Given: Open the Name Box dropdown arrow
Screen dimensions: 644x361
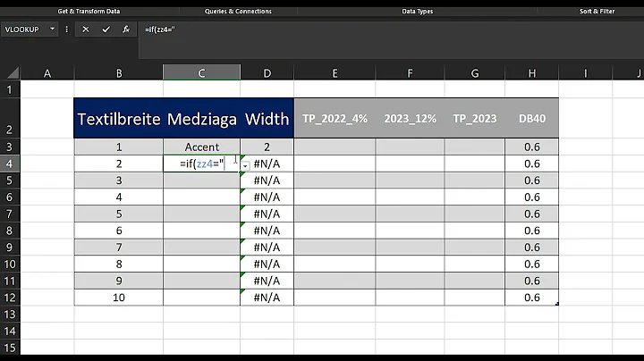Looking at the screenshot, I should (52, 29).
